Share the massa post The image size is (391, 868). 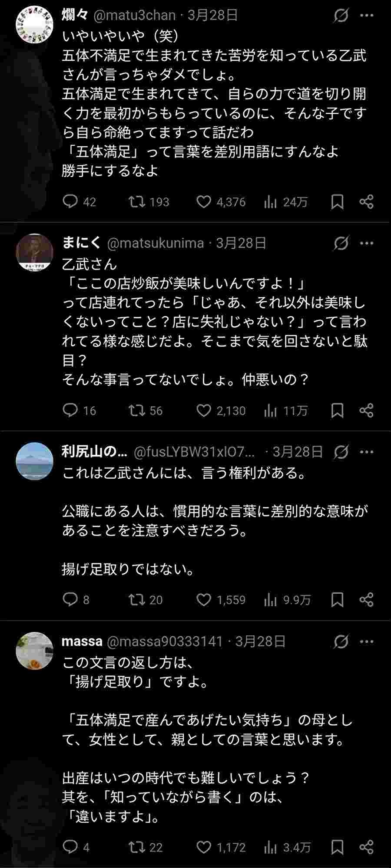click(366, 847)
